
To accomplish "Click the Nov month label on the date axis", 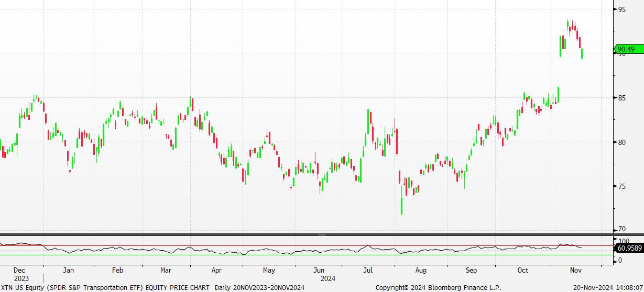I will tap(575, 271).
